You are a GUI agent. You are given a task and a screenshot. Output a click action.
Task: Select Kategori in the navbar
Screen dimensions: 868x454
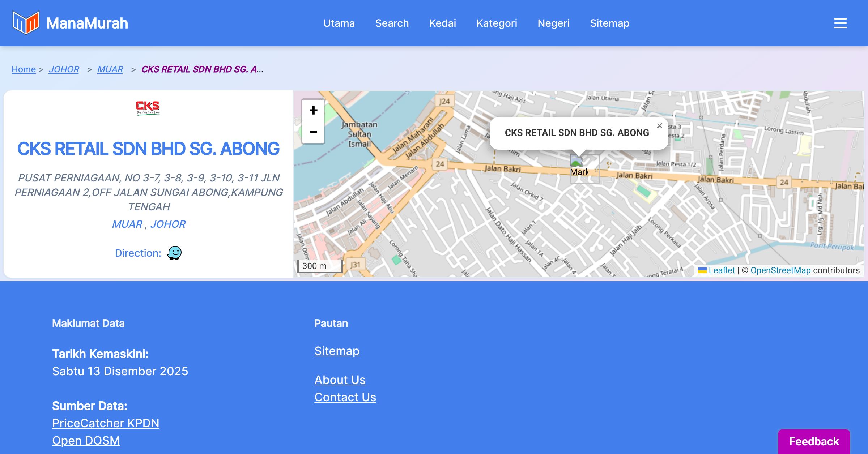point(497,23)
